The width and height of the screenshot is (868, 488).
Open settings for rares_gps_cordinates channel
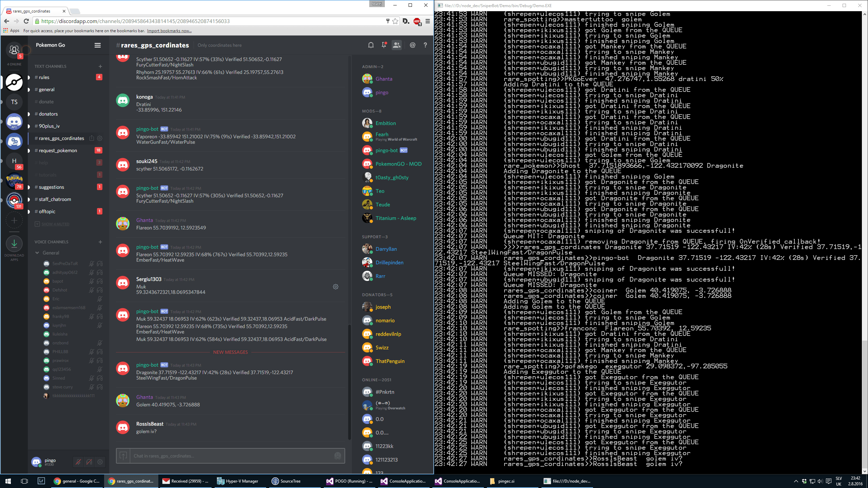tap(100, 138)
